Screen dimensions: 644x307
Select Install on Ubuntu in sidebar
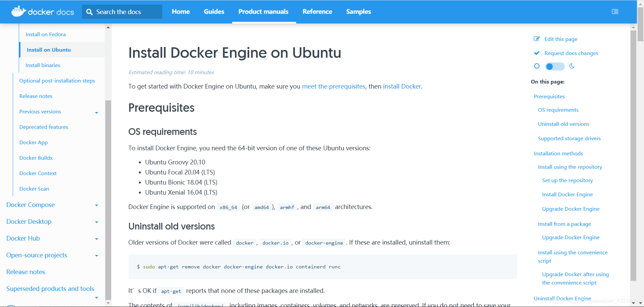[x=49, y=50]
